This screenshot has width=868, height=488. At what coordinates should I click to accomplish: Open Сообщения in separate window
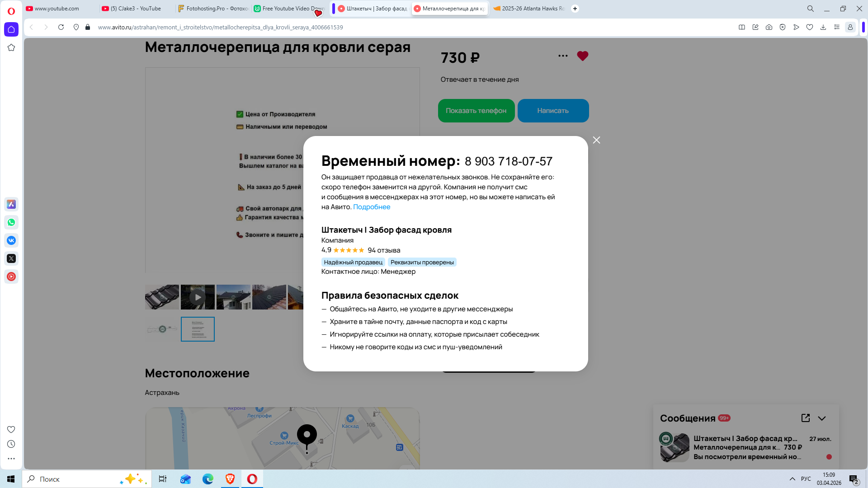805,418
